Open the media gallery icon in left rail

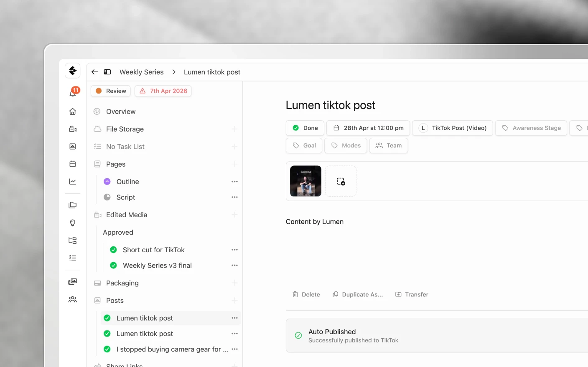point(73,282)
